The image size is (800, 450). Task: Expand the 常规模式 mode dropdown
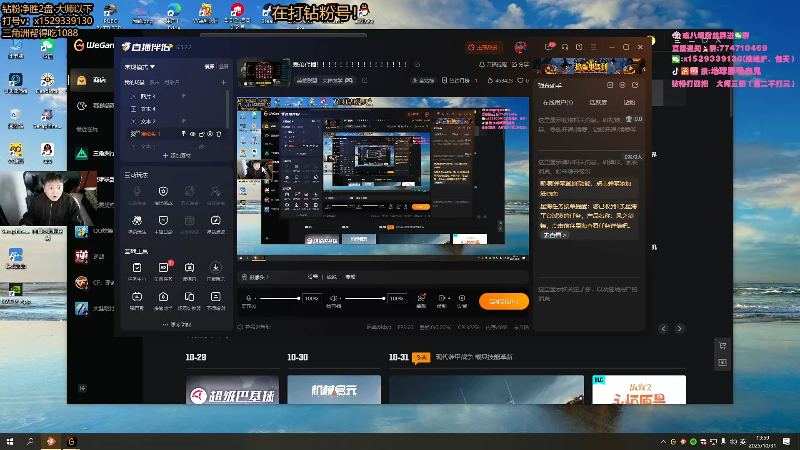140,66
